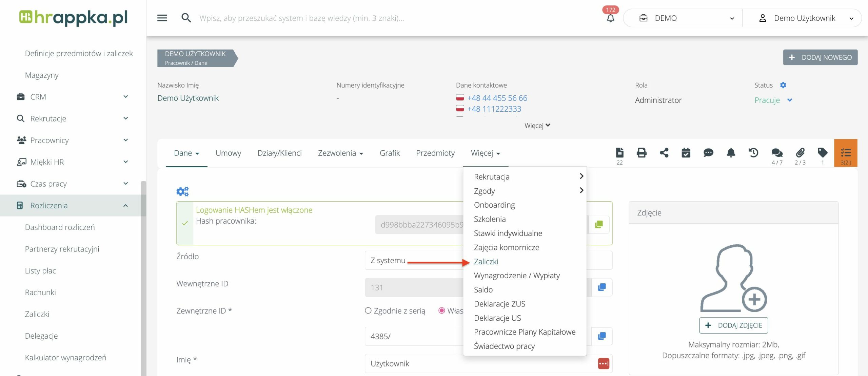Select the 'Własne' radio button
Image resolution: width=868 pixels, height=376 pixels.
click(441, 311)
